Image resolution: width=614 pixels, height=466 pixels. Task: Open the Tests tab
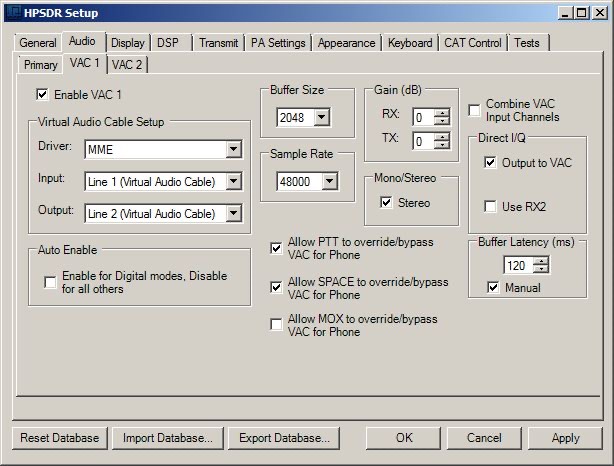(x=527, y=43)
